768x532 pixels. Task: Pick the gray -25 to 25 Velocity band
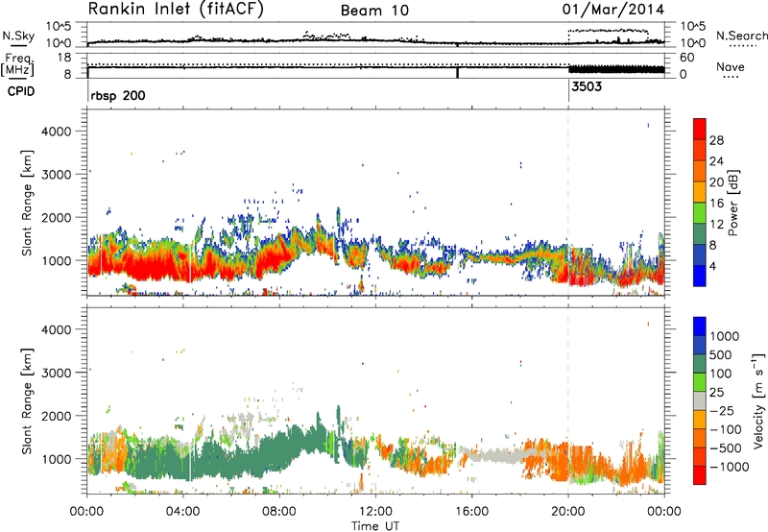tap(700, 400)
